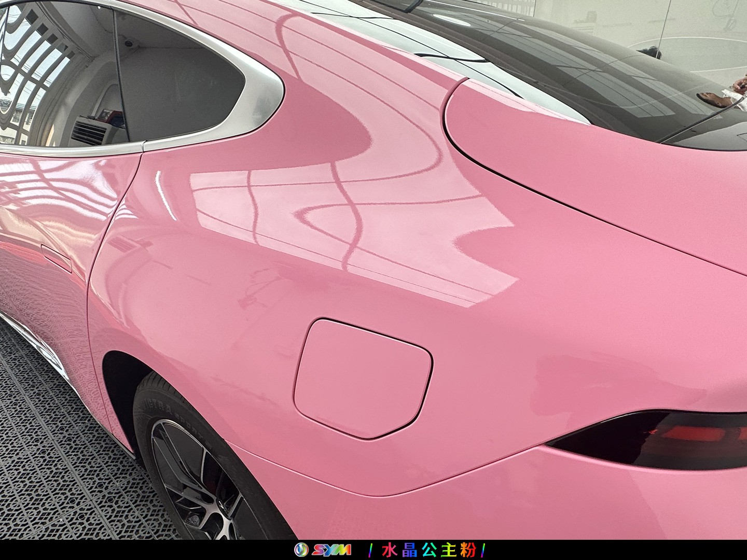Select the text 水晶公主粉
This screenshot has height=560, width=747.
[x=428, y=550]
